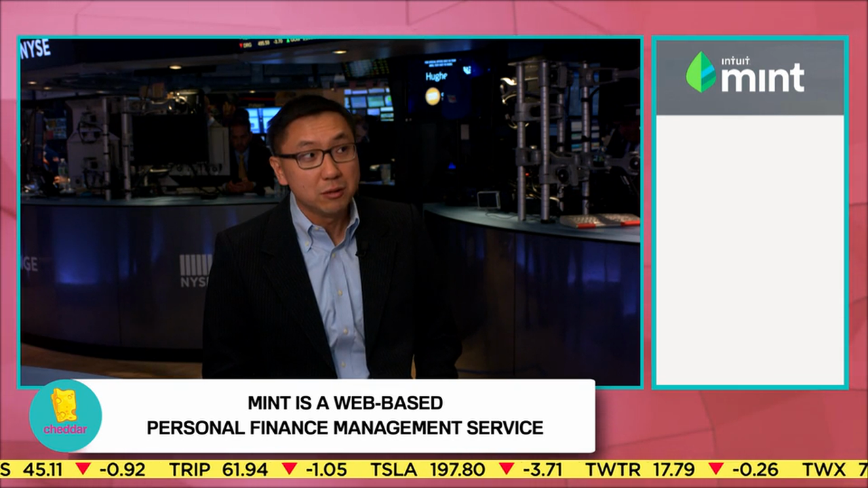Click the red down arrow before -0.92
This screenshot has width=868, height=488.
click(83, 469)
